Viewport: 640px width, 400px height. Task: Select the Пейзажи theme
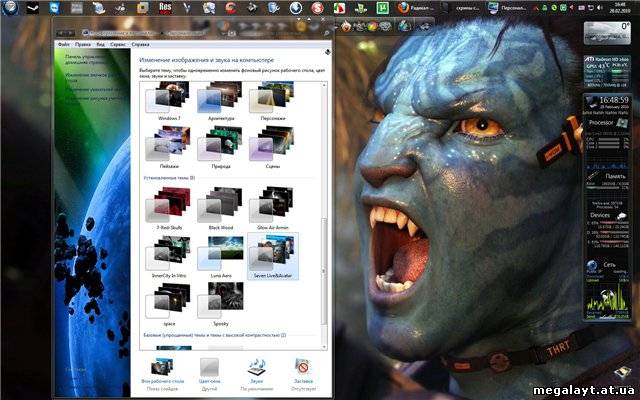point(169,148)
